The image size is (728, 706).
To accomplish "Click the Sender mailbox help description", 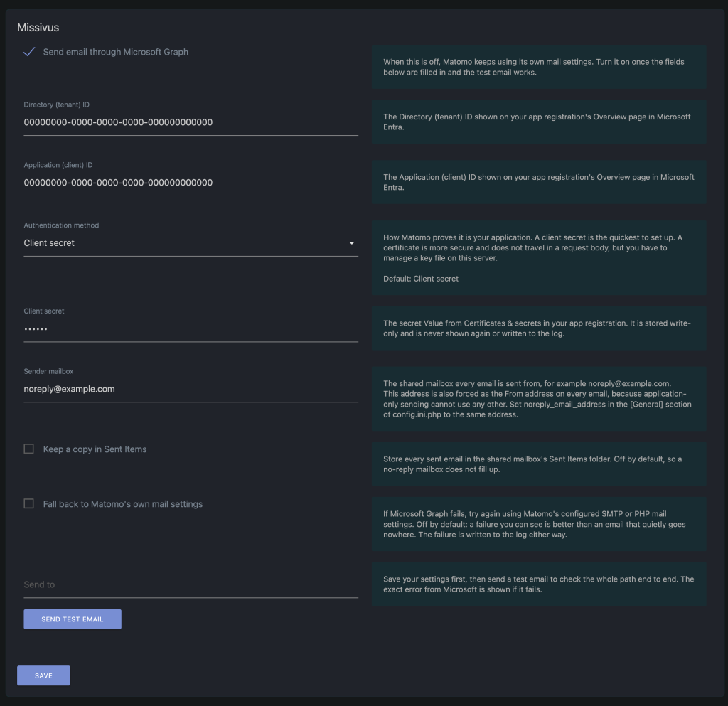I will [x=539, y=399].
